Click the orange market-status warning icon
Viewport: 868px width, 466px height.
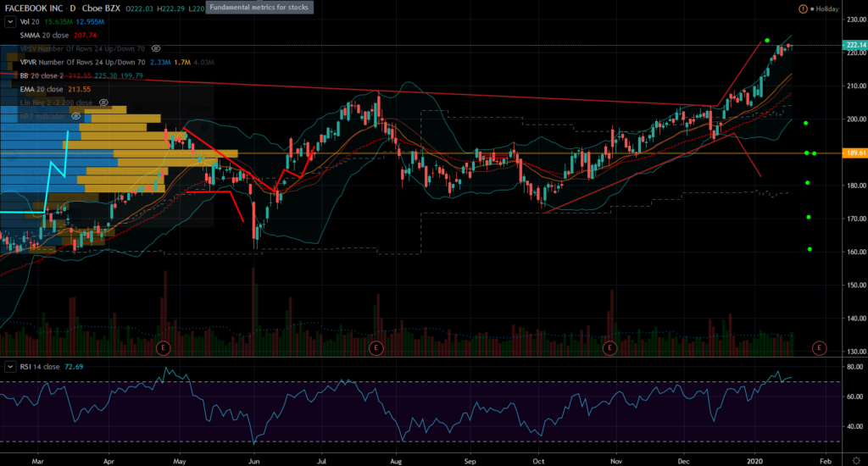pos(803,8)
